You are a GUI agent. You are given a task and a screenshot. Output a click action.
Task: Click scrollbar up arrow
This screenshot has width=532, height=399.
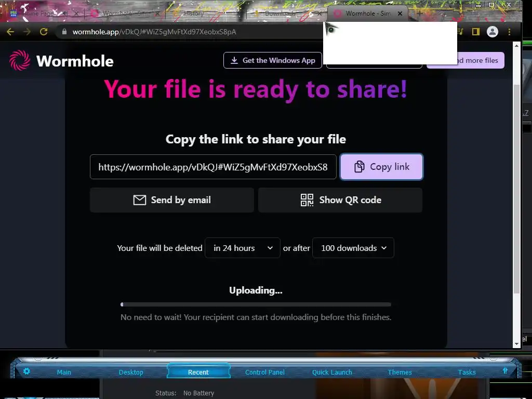click(516, 46)
